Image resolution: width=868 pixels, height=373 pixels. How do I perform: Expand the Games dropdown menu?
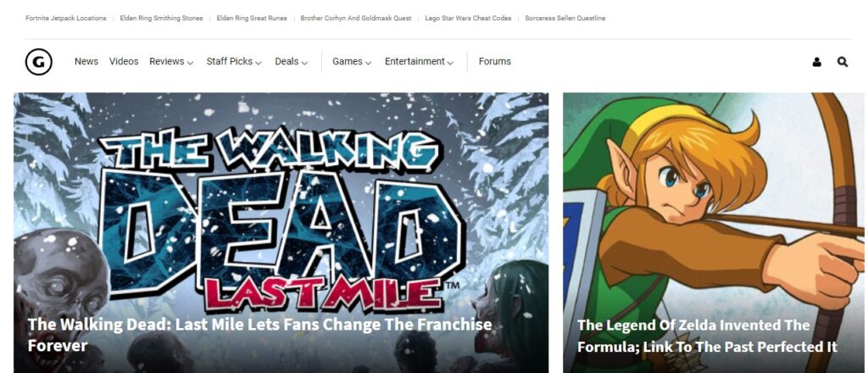(x=352, y=61)
